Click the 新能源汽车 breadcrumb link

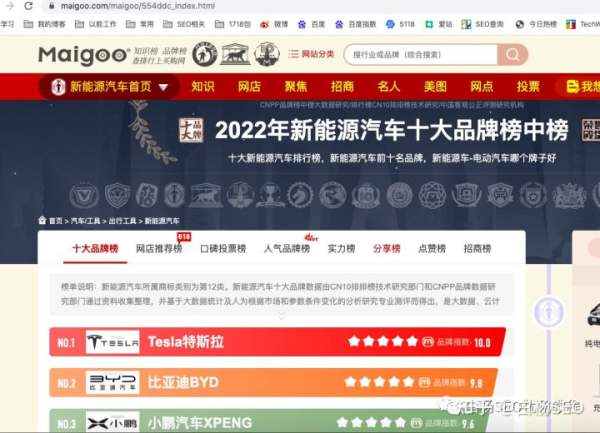click(162, 221)
